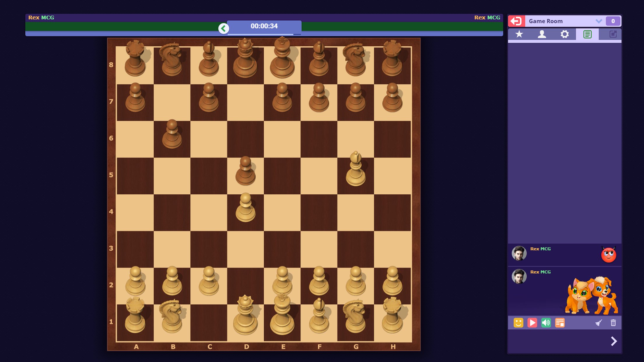Click the purple 0 notification counter
The height and width of the screenshot is (362, 644).
click(x=613, y=21)
